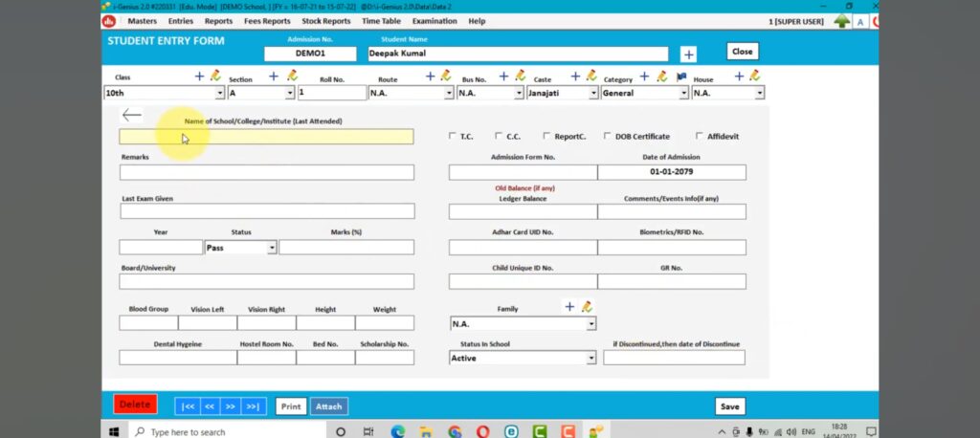Click the back arrow icon in form
The width and height of the screenshot is (980, 438).
[132, 115]
